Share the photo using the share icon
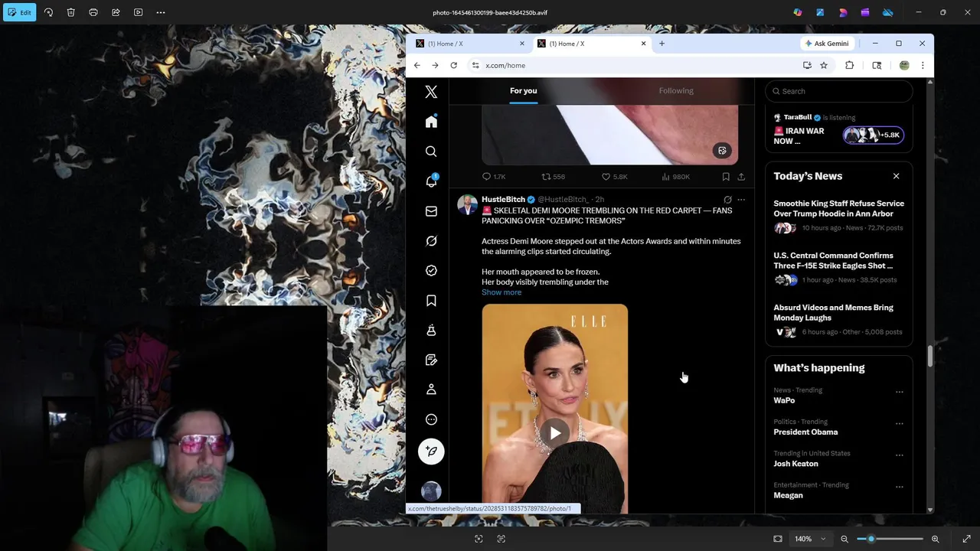 116,12
